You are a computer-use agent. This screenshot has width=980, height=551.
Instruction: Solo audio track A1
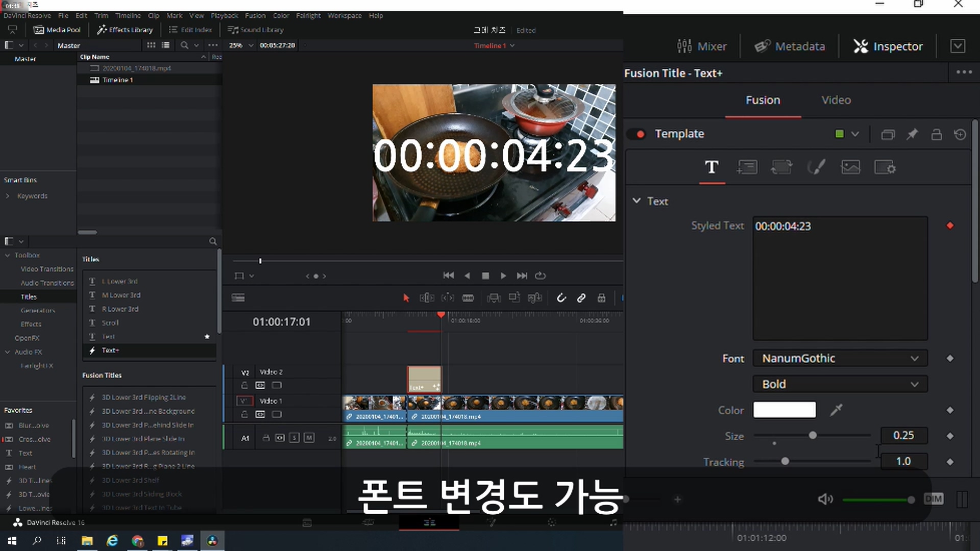tap(294, 438)
